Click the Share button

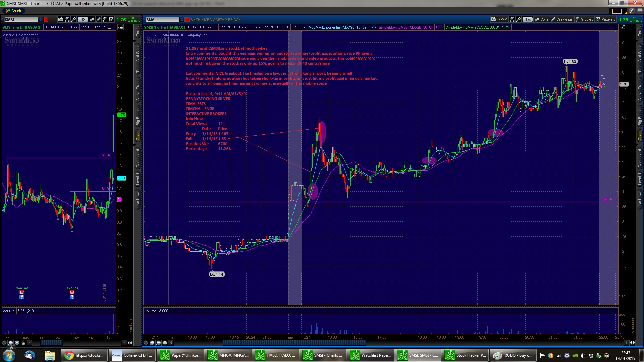(x=499, y=19)
